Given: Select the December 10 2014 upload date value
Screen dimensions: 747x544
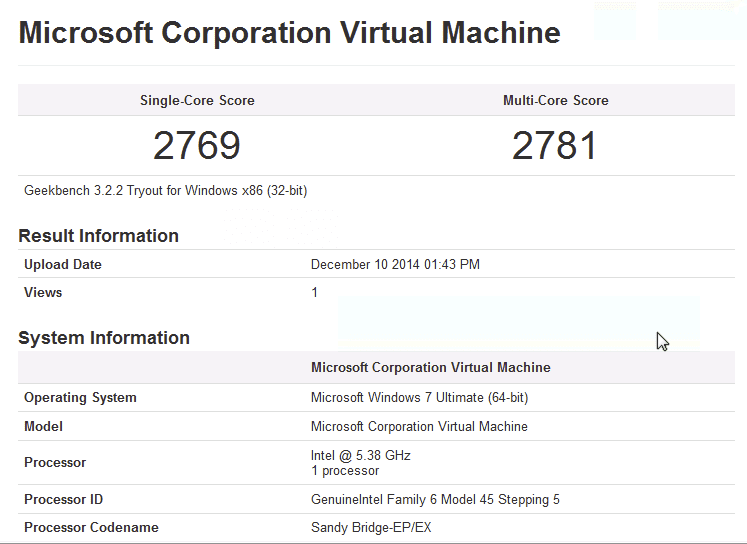Looking at the screenshot, I should click(x=395, y=265).
